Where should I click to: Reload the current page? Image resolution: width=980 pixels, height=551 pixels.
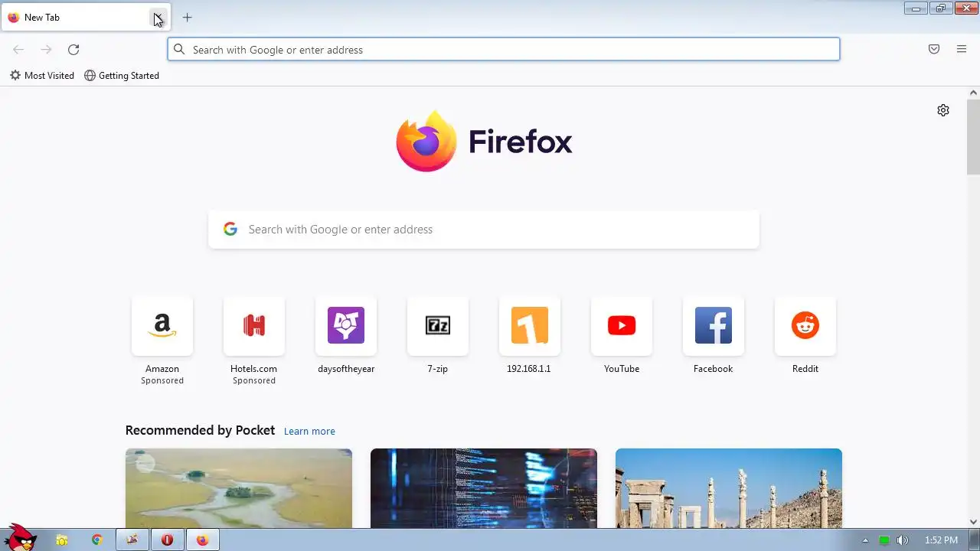73,50
